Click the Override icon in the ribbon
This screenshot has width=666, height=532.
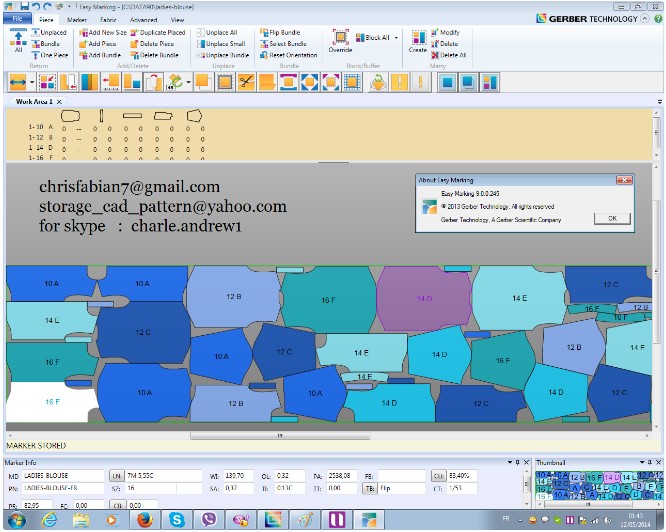click(x=340, y=40)
